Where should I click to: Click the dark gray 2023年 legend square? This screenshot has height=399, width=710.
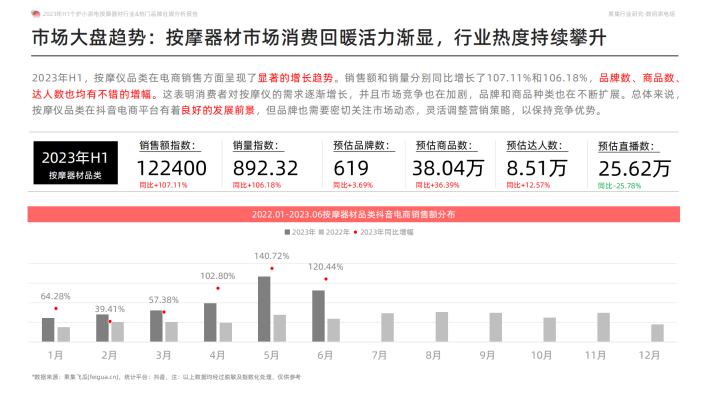click(x=287, y=232)
